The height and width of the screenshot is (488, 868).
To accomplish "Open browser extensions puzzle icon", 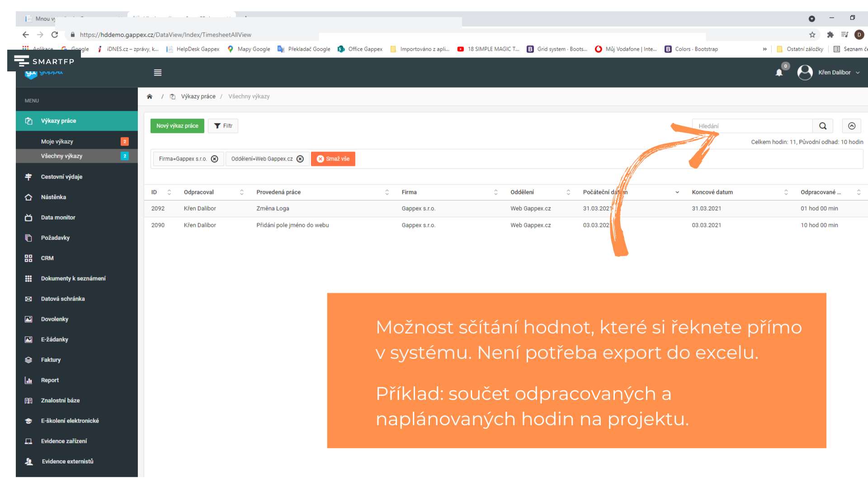I will tap(830, 35).
